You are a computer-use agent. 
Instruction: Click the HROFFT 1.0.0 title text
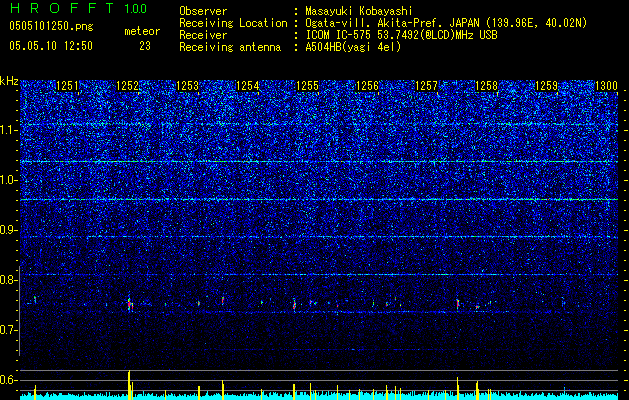[x=78, y=8]
